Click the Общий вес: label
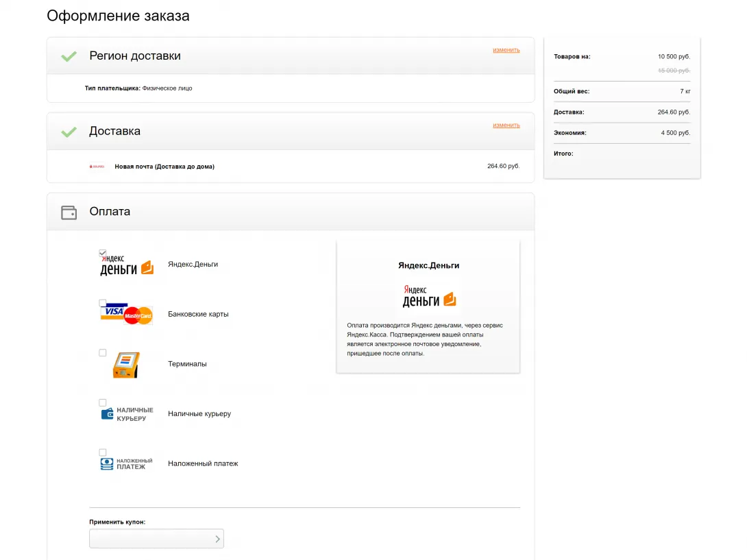Image resolution: width=747 pixels, height=560 pixels. pyautogui.click(x=572, y=92)
